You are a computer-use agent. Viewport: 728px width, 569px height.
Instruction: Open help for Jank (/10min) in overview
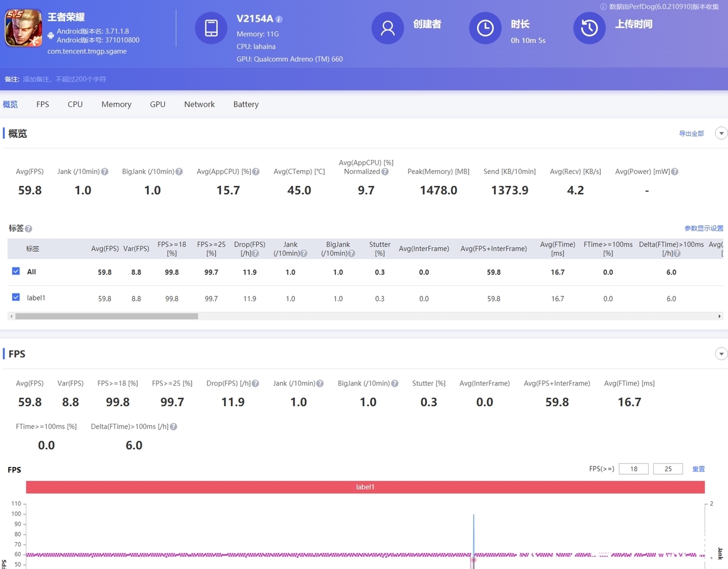click(105, 171)
